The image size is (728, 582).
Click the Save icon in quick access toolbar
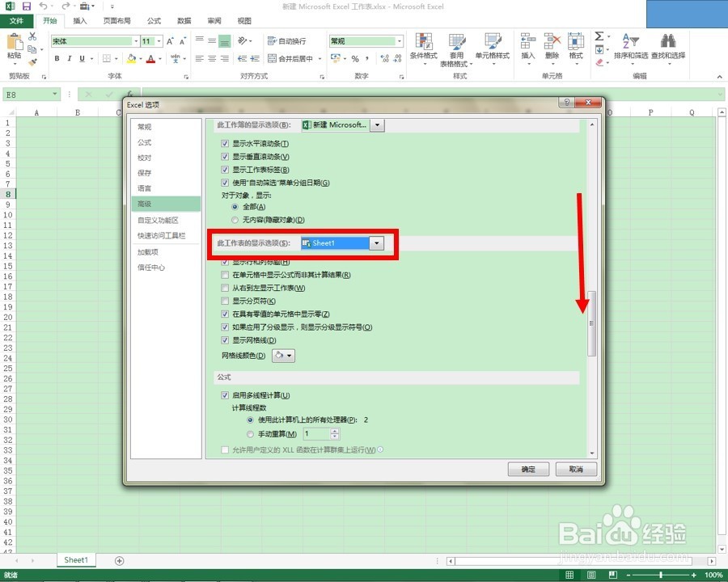coord(27,6)
